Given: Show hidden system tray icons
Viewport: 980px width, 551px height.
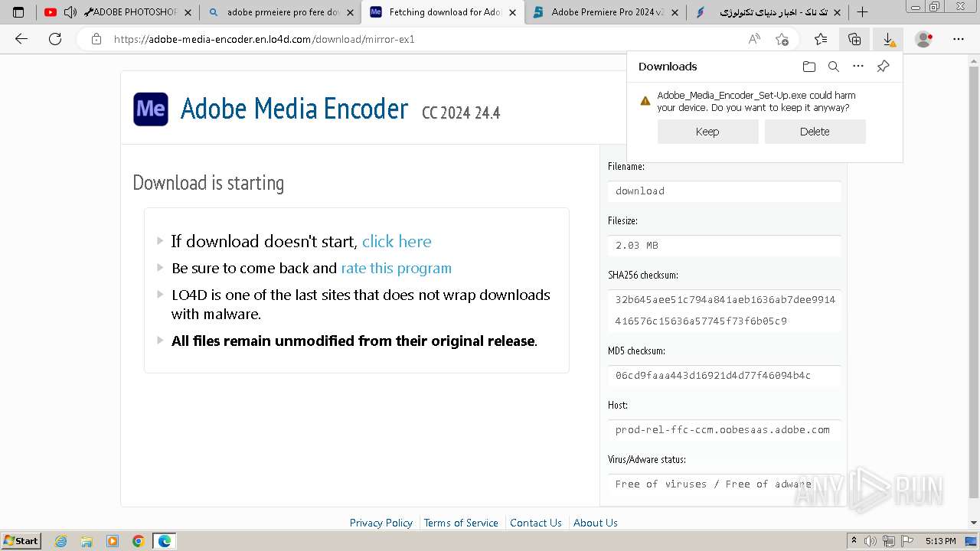Looking at the screenshot, I should click(854, 541).
